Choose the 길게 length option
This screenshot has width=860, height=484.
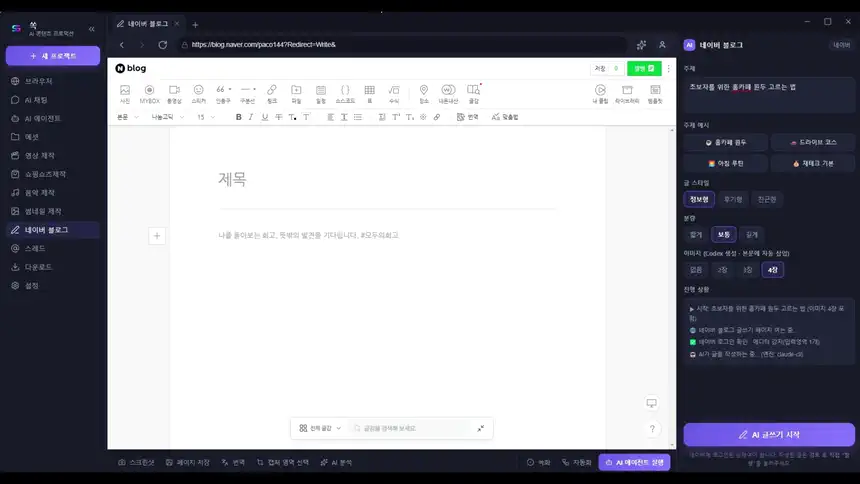pyautogui.click(x=752, y=234)
